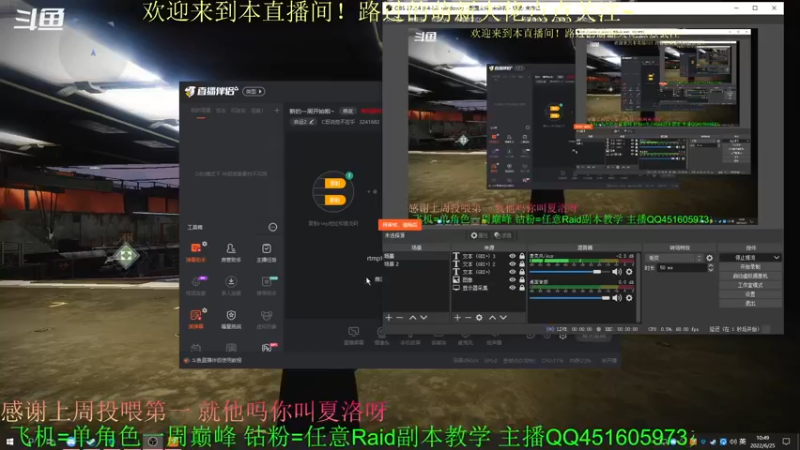Click the 启动虚拟摄像机 virtual camera button
Screen dimensions: 800x450
coord(750,276)
